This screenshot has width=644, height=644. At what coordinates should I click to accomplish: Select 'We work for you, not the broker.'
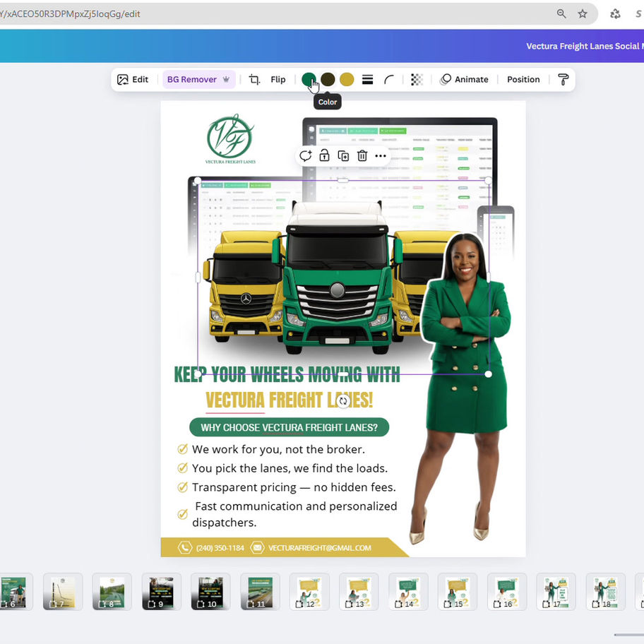tap(278, 449)
